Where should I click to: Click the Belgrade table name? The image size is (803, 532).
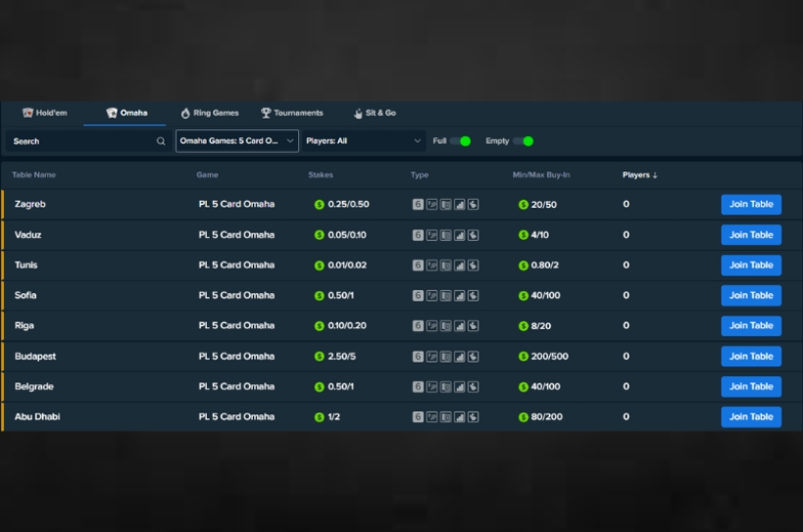pos(34,387)
